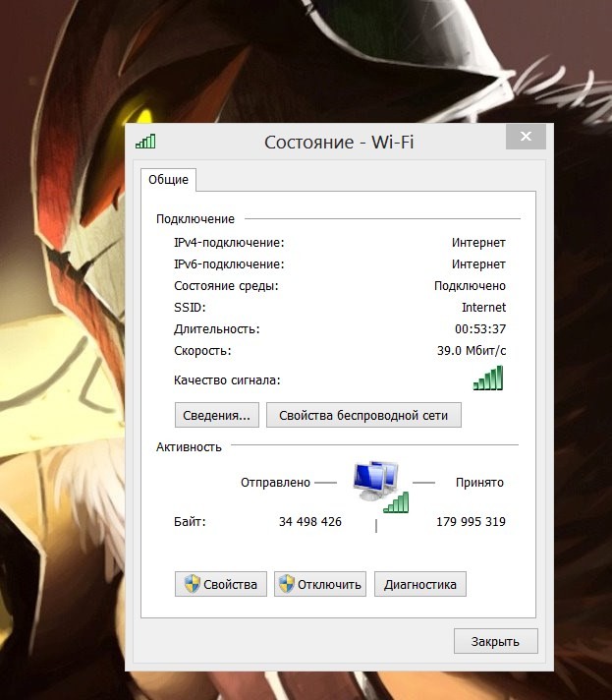612x700 pixels.
Task: Click the Принято label
Action: [479, 482]
